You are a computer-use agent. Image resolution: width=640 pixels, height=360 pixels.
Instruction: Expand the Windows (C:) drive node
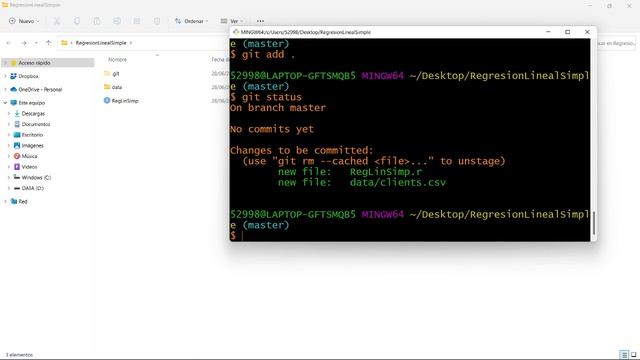(x=9, y=177)
